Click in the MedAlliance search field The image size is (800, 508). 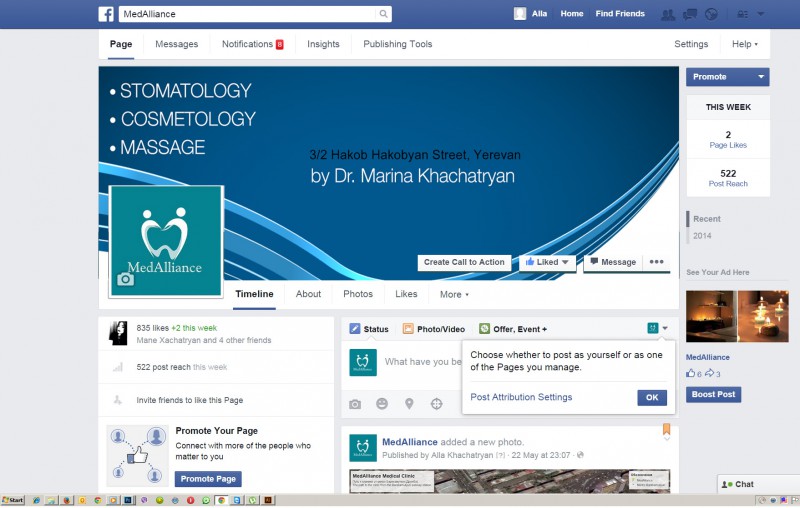pos(248,14)
